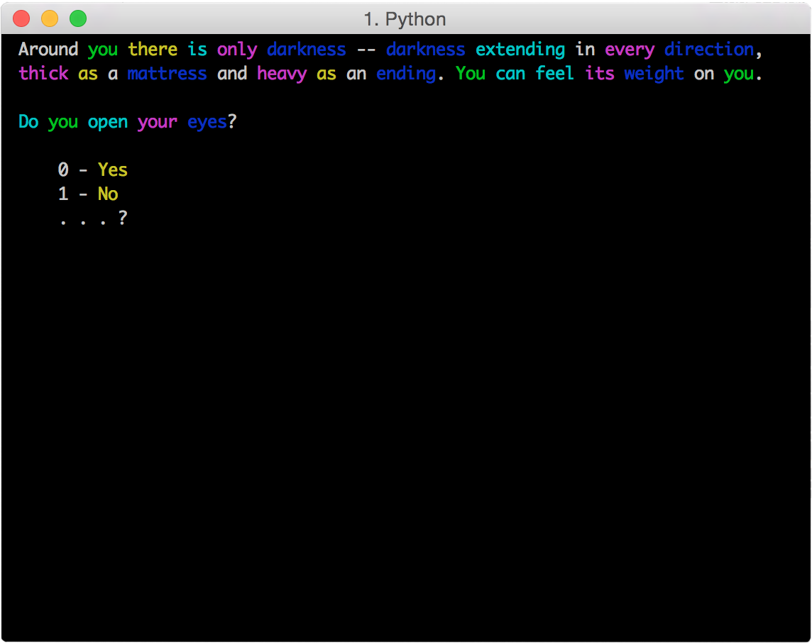This screenshot has height=644, width=812.
Task: Click the word 'mattress' in the story
Action: click(x=168, y=74)
